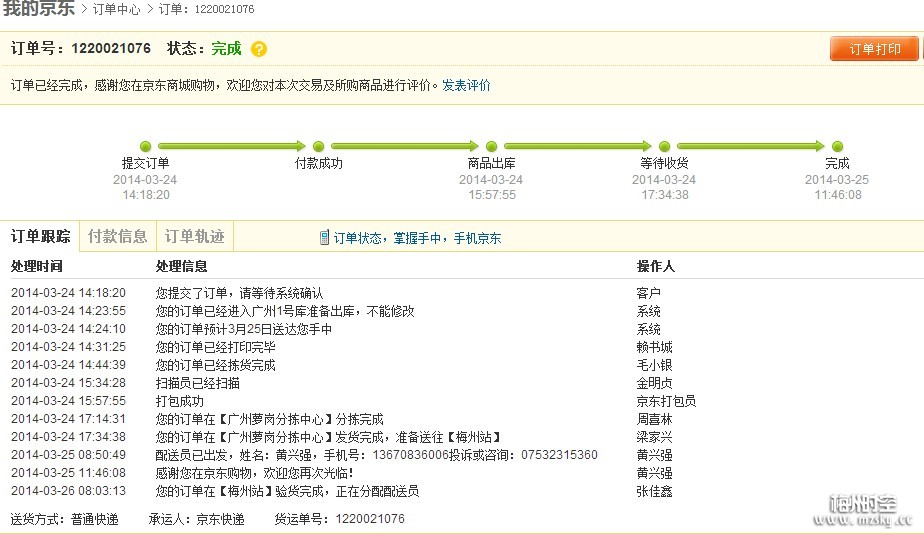
Task: Click the mobile phone icon beside 订单状态
Action: (324, 238)
